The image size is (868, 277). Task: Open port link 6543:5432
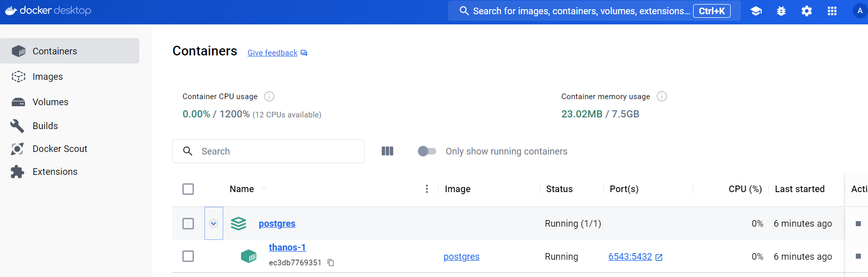[630, 257]
